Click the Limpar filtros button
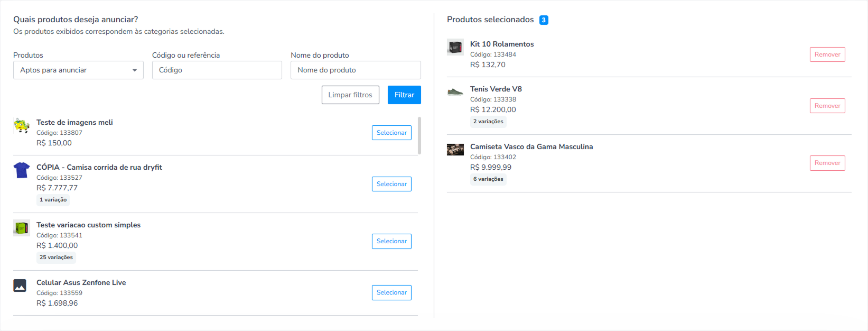The height and width of the screenshot is (331, 868). tap(350, 95)
